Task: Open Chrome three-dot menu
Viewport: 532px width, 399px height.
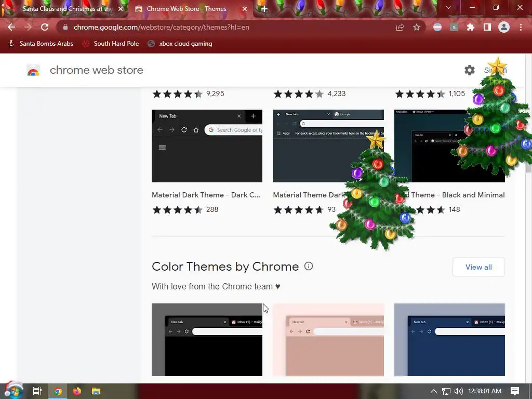Action: click(521, 27)
